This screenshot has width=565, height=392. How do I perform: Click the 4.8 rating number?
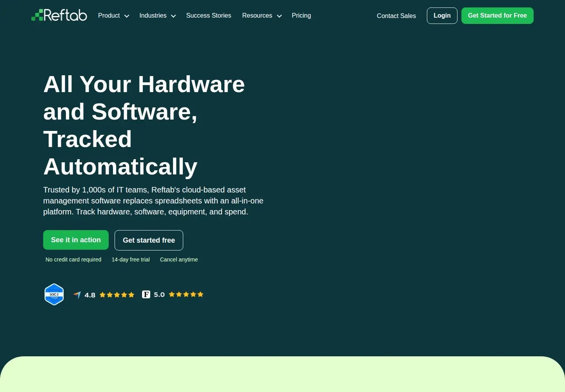[x=90, y=295]
